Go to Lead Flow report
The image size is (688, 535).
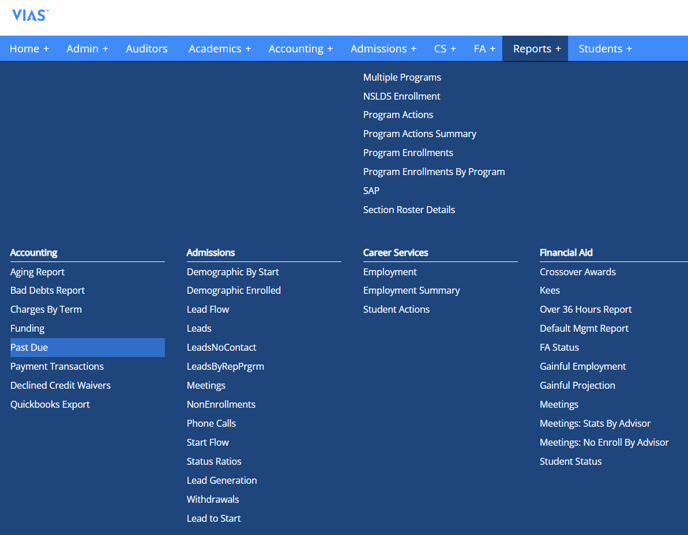(207, 309)
